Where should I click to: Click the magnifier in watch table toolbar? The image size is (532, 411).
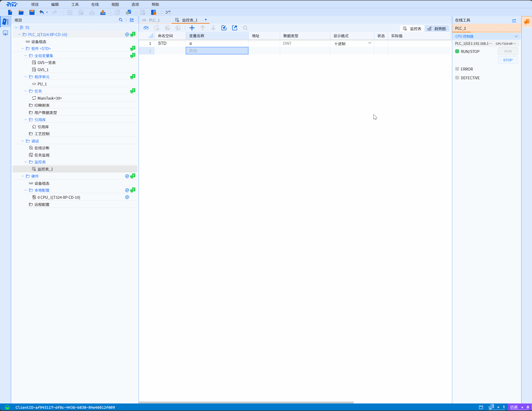[245, 28]
